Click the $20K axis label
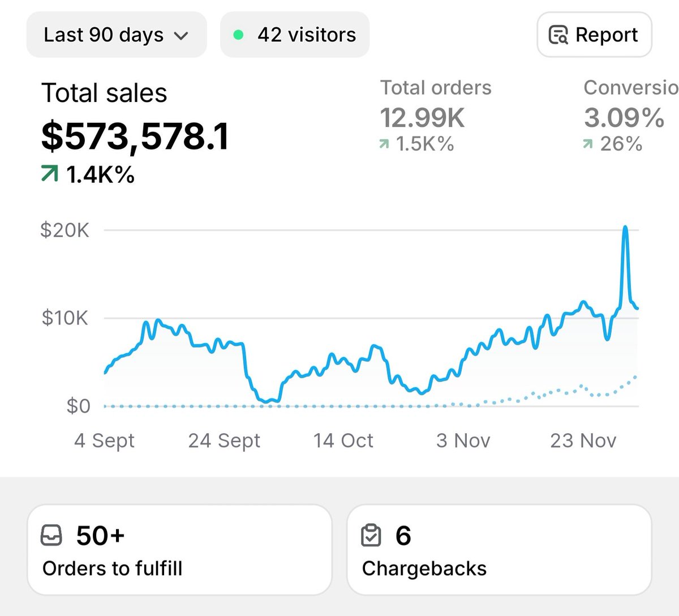Image resolution: width=679 pixels, height=616 pixels. [65, 230]
